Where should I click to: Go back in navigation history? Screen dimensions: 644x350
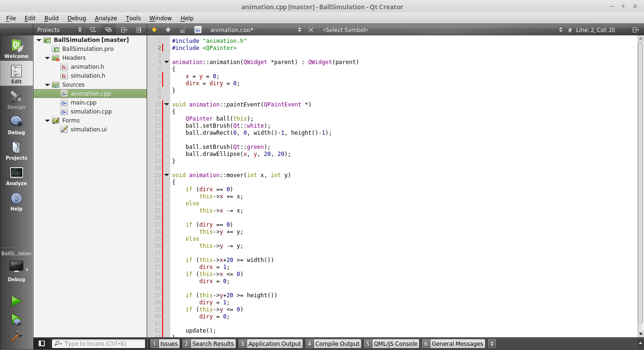[x=154, y=30]
